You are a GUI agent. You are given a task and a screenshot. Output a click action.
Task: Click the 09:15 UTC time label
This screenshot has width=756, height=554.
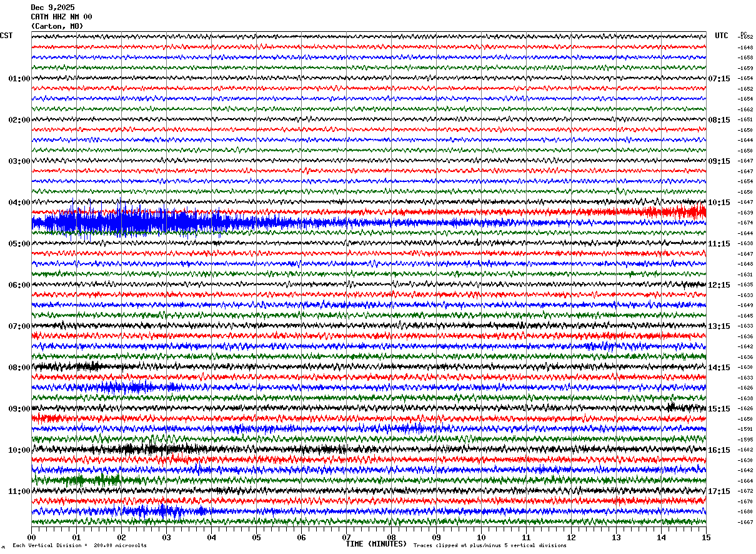(719, 161)
